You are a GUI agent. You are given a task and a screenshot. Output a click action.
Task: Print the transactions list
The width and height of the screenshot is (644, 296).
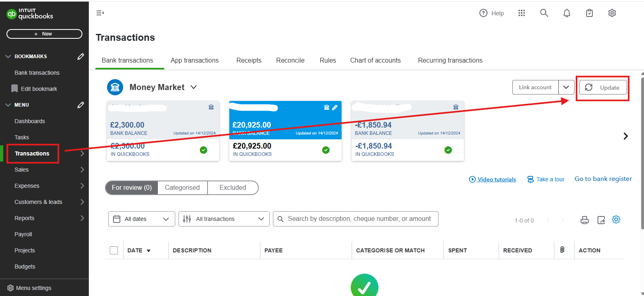tap(585, 220)
